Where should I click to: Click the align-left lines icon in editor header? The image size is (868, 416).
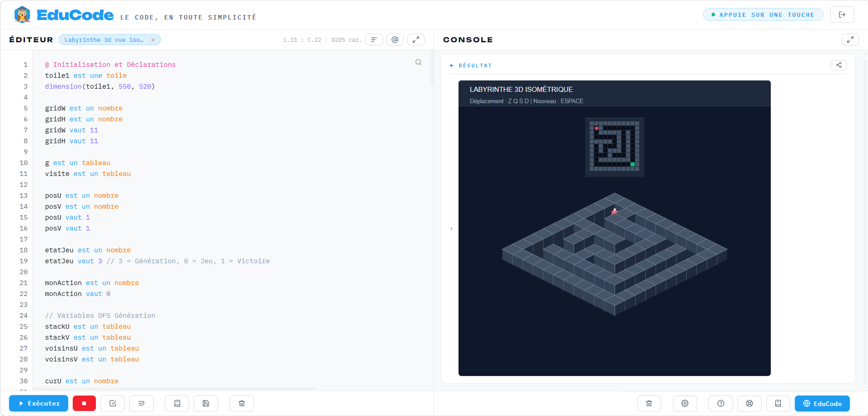[x=374, y=40]
